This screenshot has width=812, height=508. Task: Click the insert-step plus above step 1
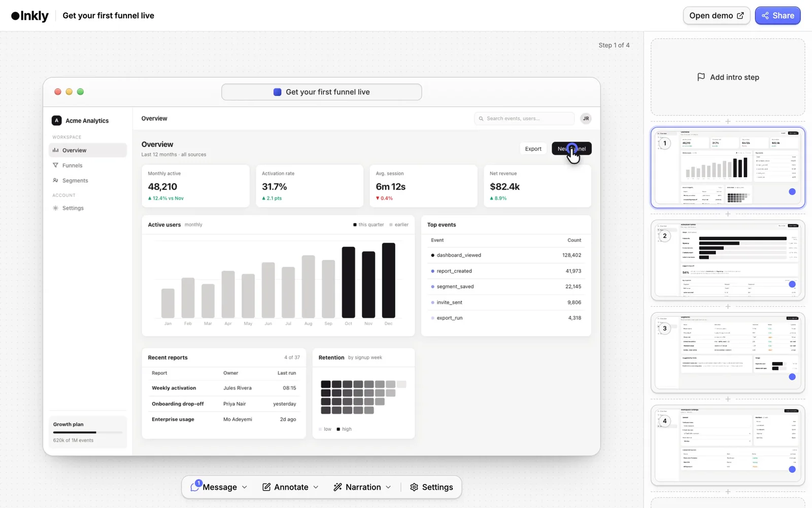click(x=728, y=121)
